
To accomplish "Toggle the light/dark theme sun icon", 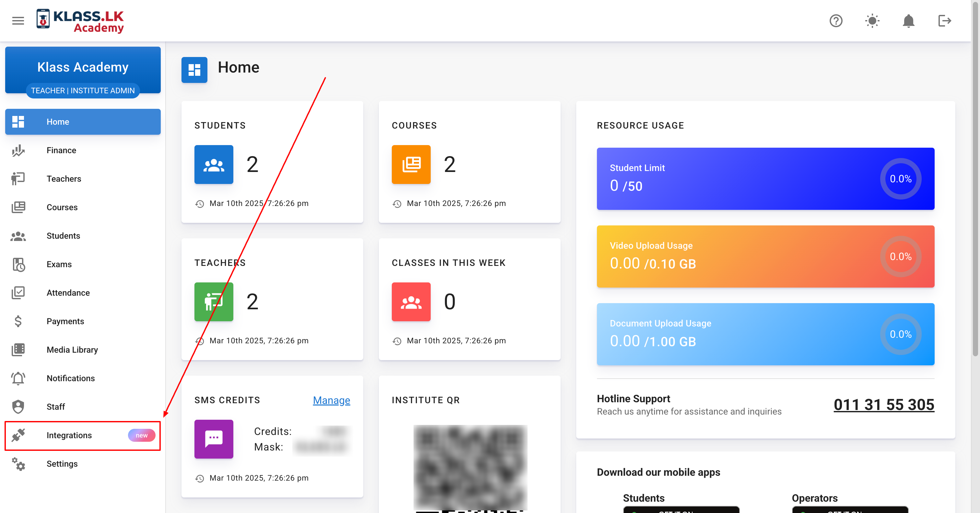I will (x=872, y=20).
